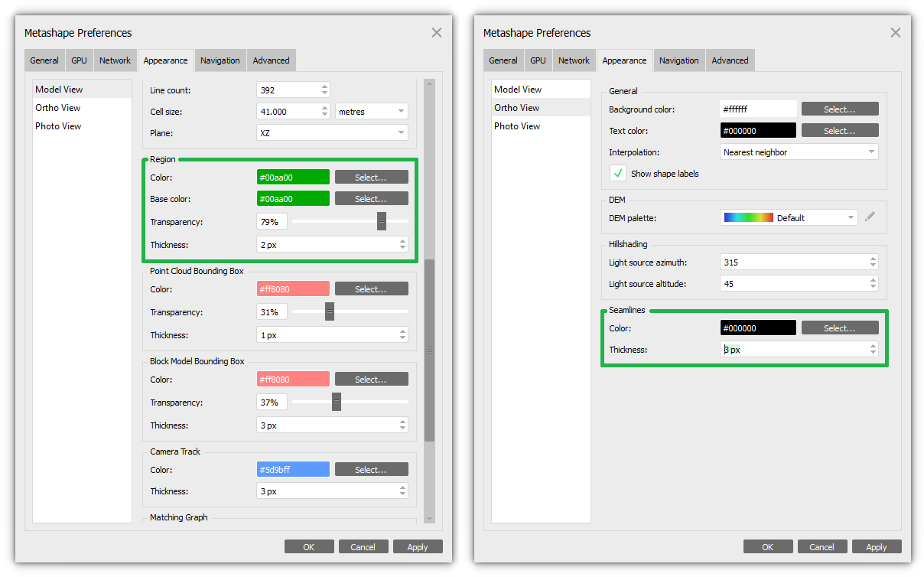Screen dimensions: 924x577
Task: Click Select button for Background color
Action: point(840,109)
